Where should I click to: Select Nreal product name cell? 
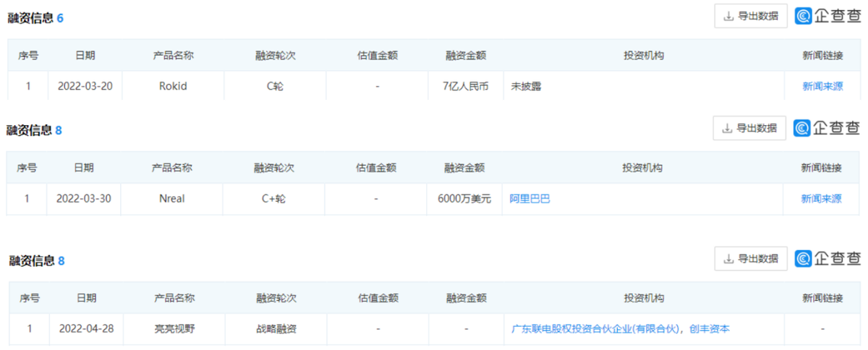pos(171,198)
